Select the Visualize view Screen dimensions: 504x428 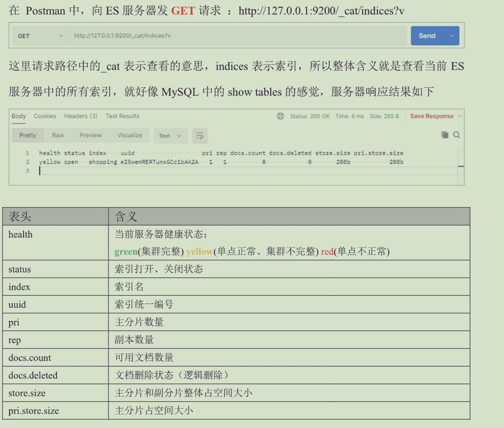click(130, 135)
